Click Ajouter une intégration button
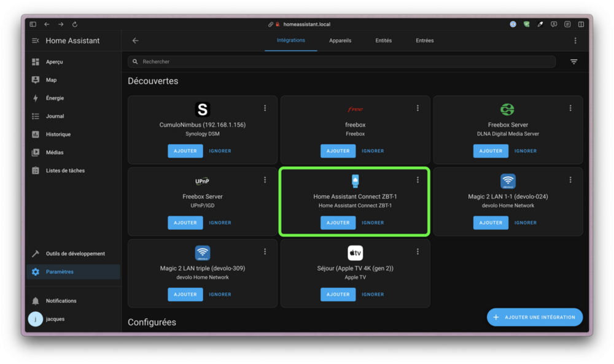Viewport: 614px width, 364px height. pyautogui.click(x=535, y=317)
